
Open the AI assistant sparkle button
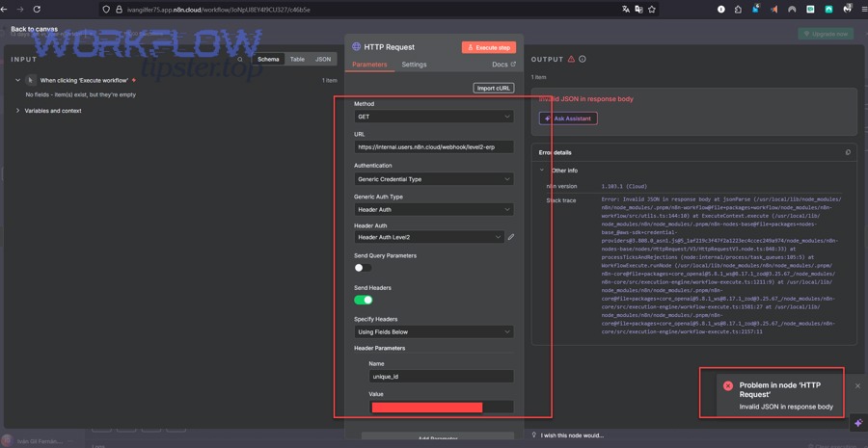858,423
